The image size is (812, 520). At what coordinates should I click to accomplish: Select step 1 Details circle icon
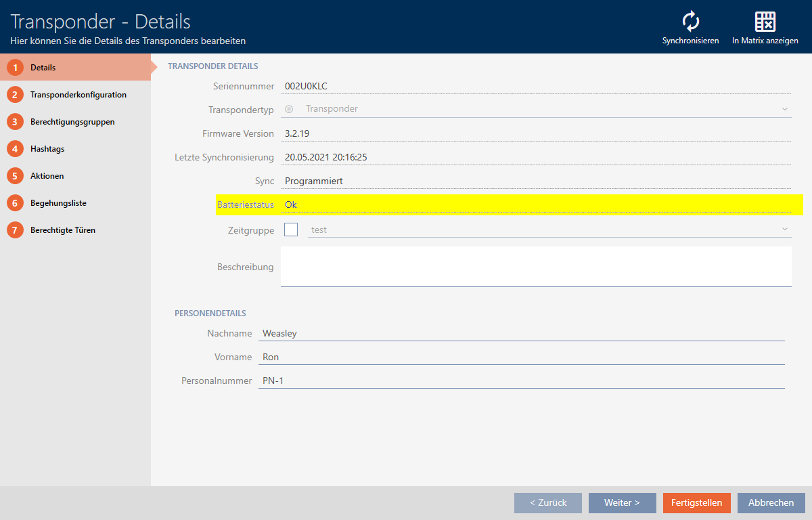coord(15,68)
